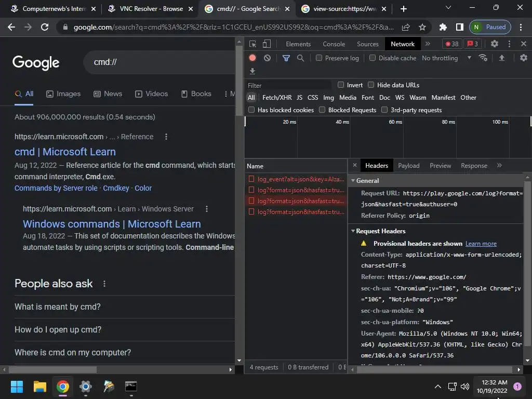Open DevTools settings gear in top bar
532x399 pixels.
(495, 44)
